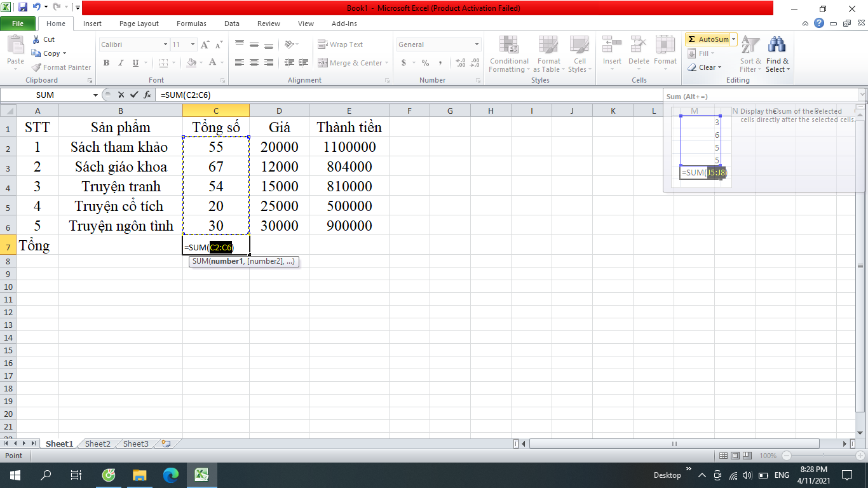The image size is (868, 488).
Task: Click the Decrease Font Size icon
Action: pyautogui.click(x=219, y=44)
